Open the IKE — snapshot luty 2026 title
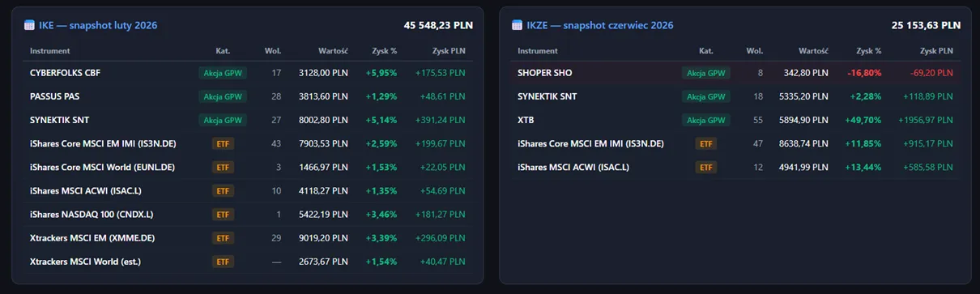The width and height of the screenshot is (980, 294). pos(98,25)
